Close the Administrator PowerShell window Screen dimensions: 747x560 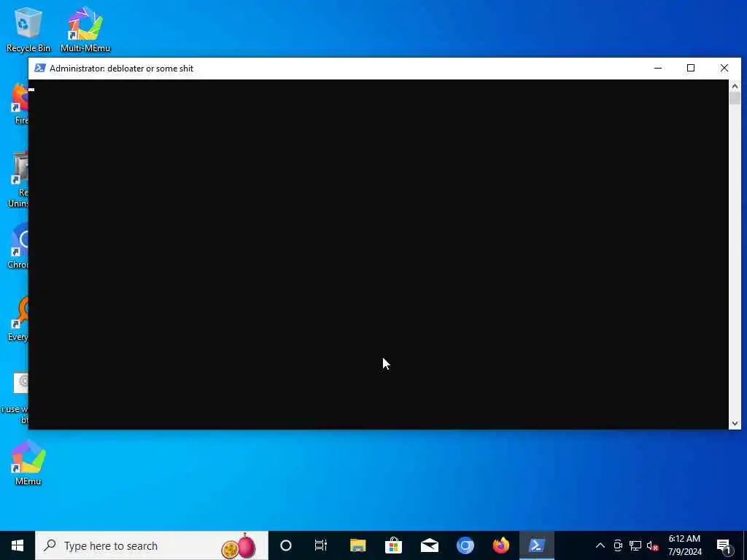(x=724, y=68)
